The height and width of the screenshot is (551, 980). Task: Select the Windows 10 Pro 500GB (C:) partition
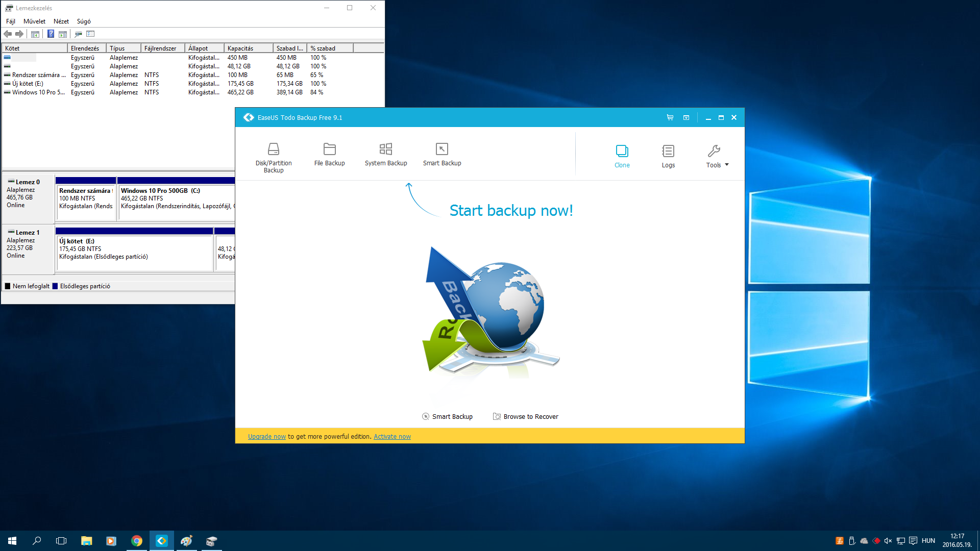point(176,198)
